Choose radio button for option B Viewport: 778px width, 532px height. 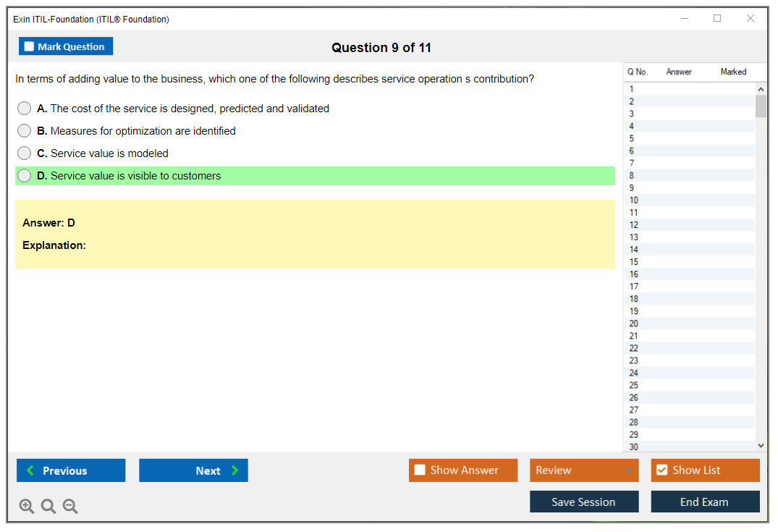point(25,131)
